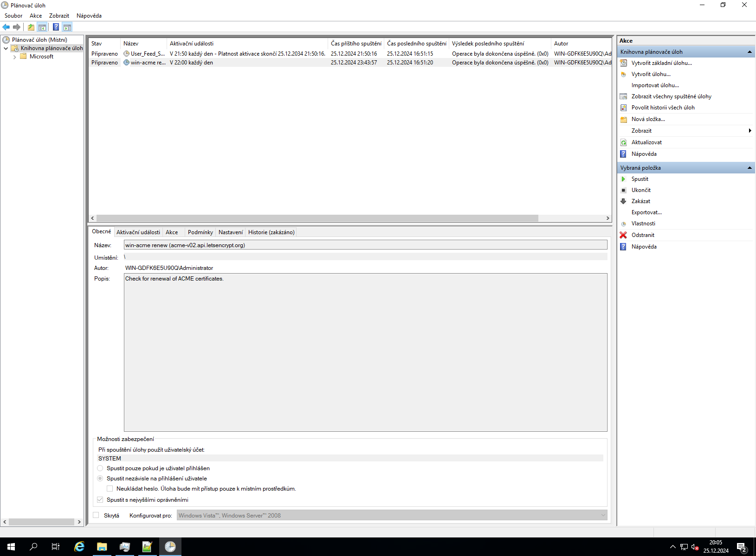Enable history via 'Povolit historii všech úloh'
Viewport: 756px width, 556px height.
click(x=663, y=107)
